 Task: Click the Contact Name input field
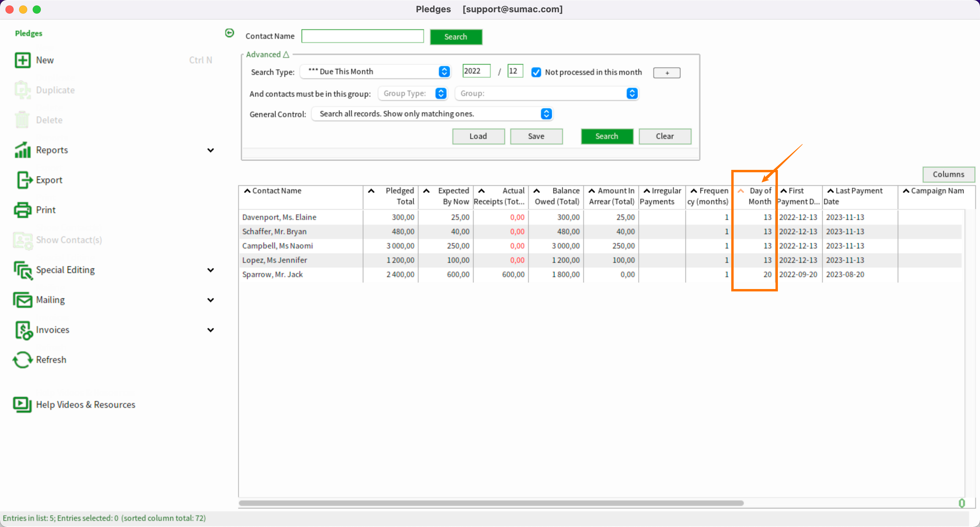click(362, 36)
